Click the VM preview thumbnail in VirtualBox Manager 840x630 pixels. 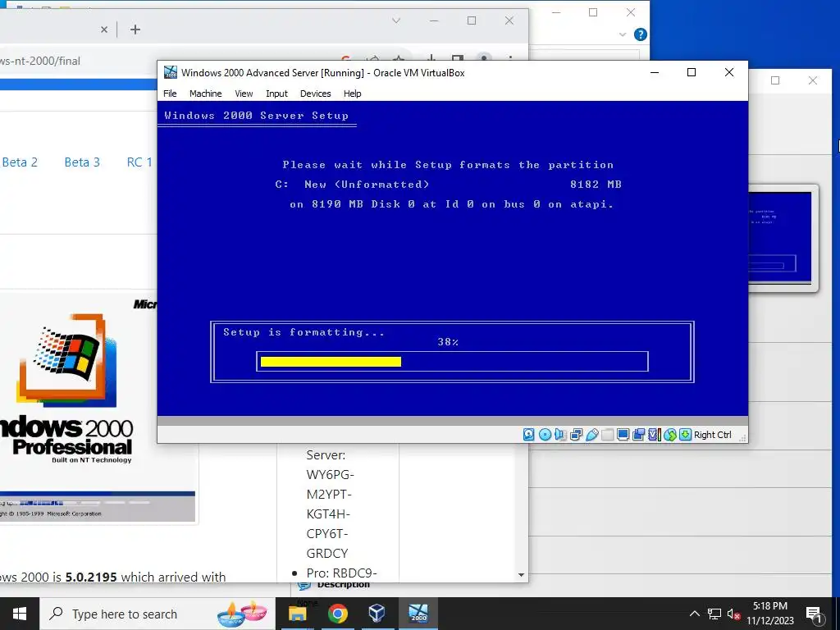click(780, 237)
